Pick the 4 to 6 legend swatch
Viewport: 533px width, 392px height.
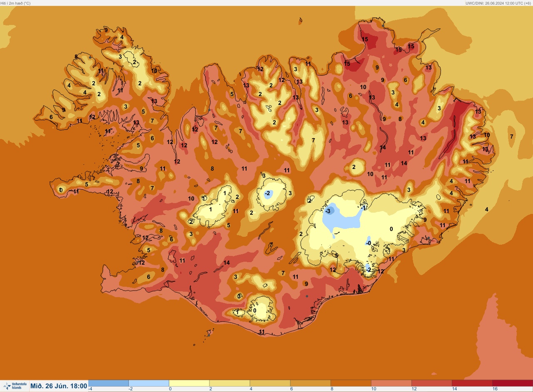270,383
